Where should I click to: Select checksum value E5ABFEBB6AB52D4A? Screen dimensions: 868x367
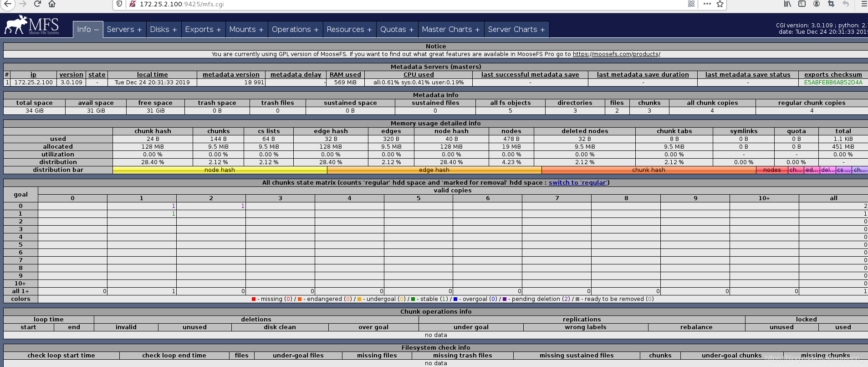coord(833,83)
